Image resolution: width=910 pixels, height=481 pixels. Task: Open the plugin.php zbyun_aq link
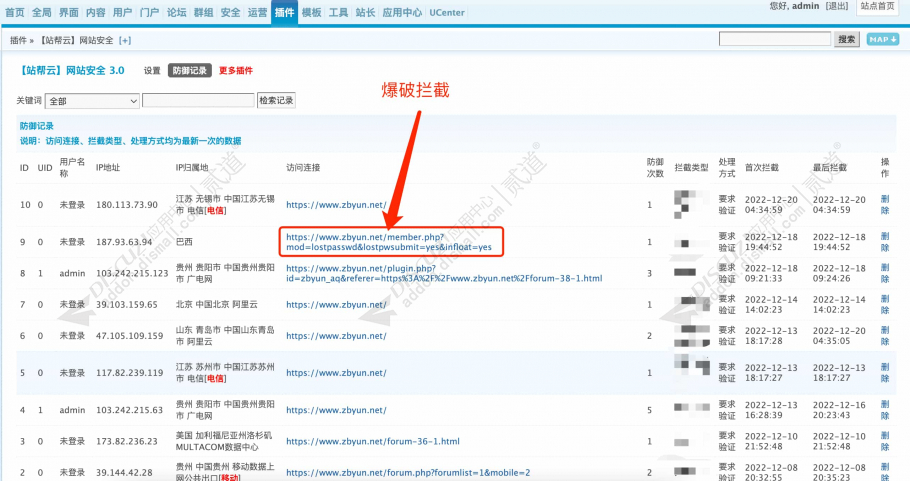444,273
